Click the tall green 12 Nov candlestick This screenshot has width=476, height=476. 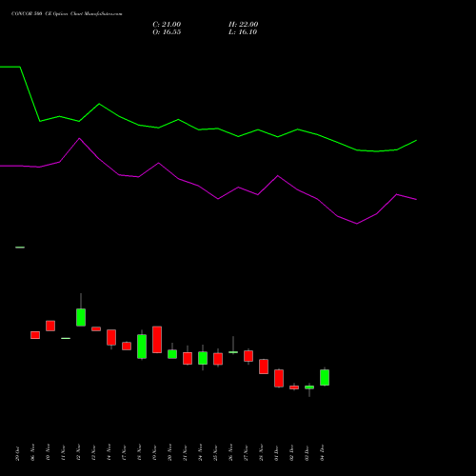click(x=81, y=317)
